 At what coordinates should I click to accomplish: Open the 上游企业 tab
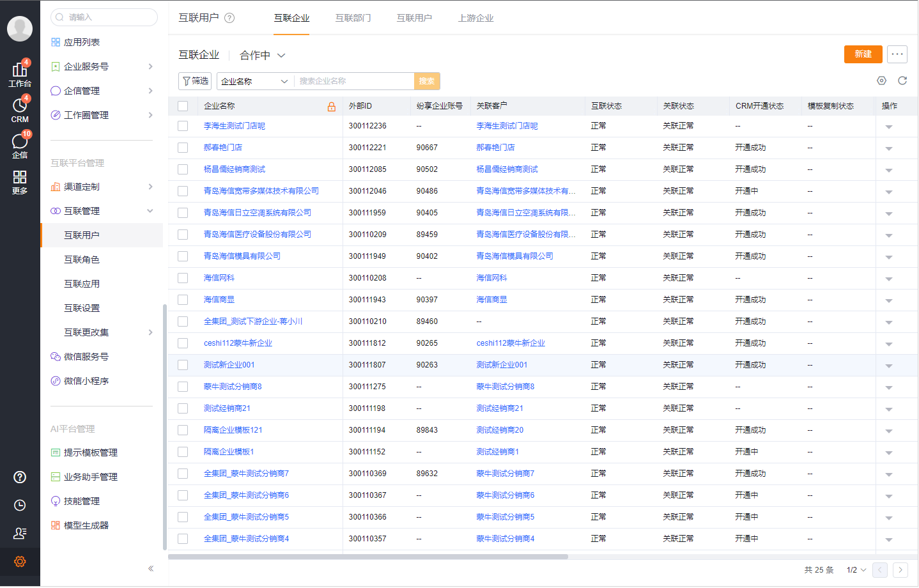point(476,18)
